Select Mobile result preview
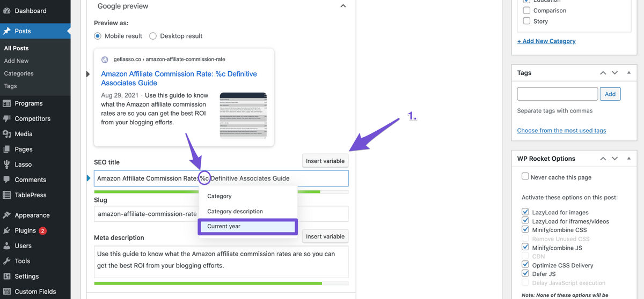This screenshot has width=644, height=299. tap(98, 36)
